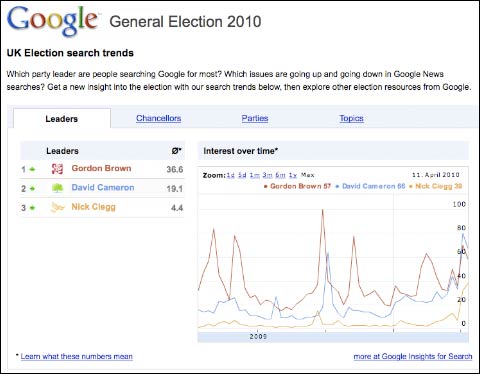Viewport: 480px width, 374px height.
Task: Open the Parties tab
Action: tap(255, 118)
